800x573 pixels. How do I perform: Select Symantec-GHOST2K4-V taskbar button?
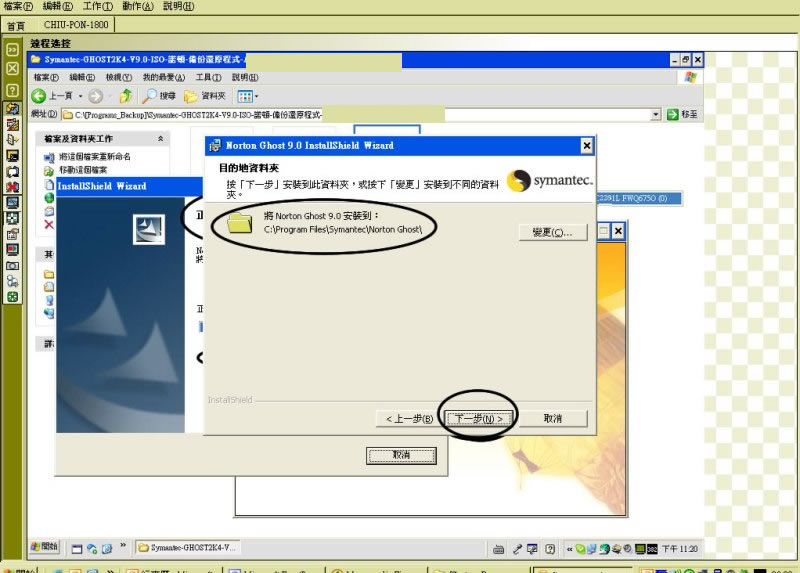[x=187, y=548]
